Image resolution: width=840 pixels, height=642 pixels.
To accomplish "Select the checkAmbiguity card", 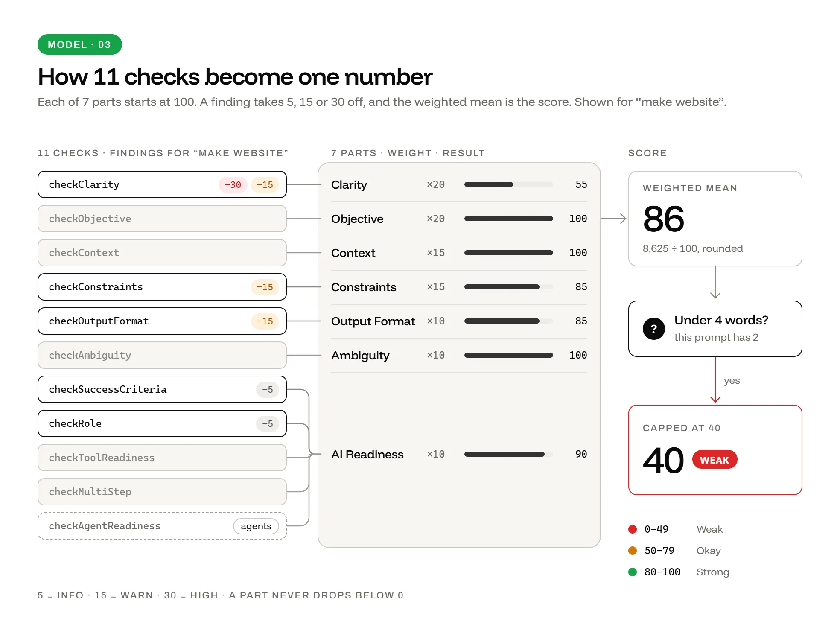I will [162, 355].
